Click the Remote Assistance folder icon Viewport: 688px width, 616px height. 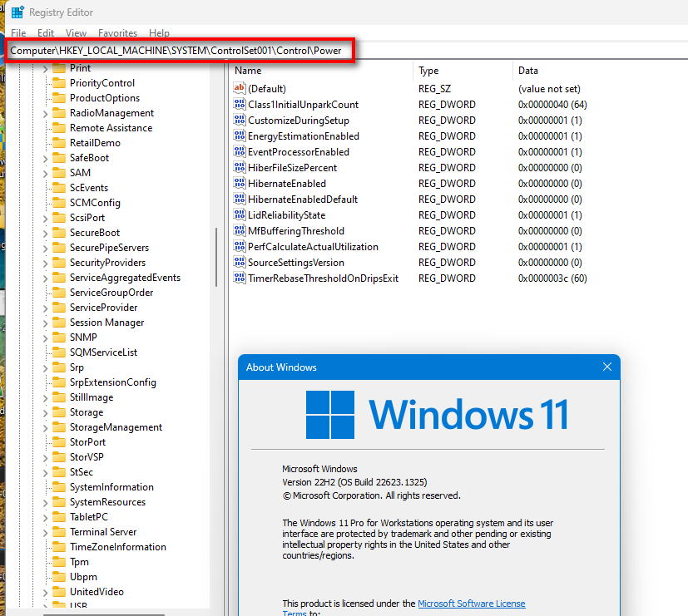point(59,127)
